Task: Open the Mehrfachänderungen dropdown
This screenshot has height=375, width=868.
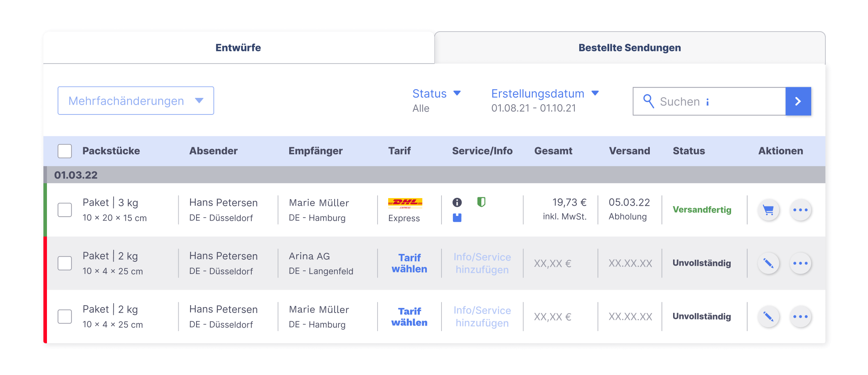Action: [x=135, y=101]
